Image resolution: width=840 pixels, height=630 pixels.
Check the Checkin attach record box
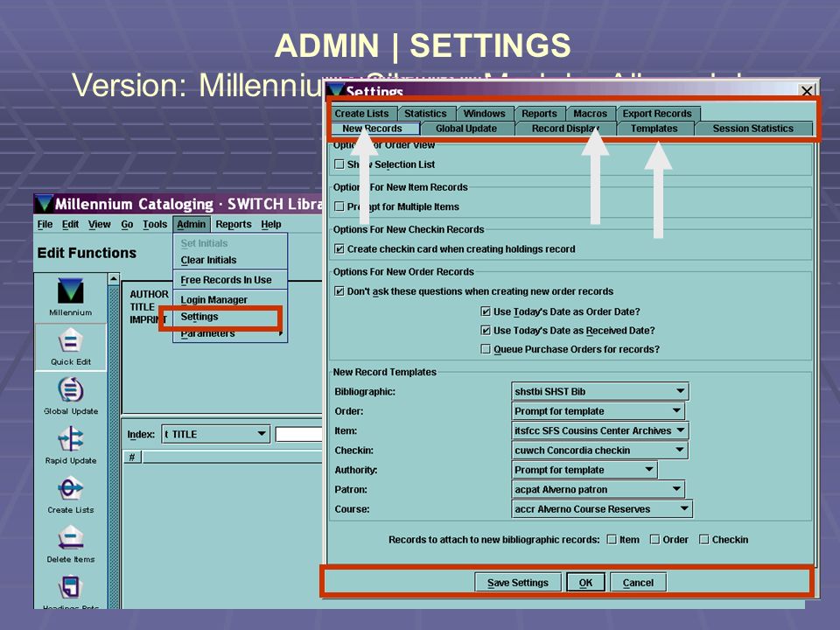click(x=703, y=540)
